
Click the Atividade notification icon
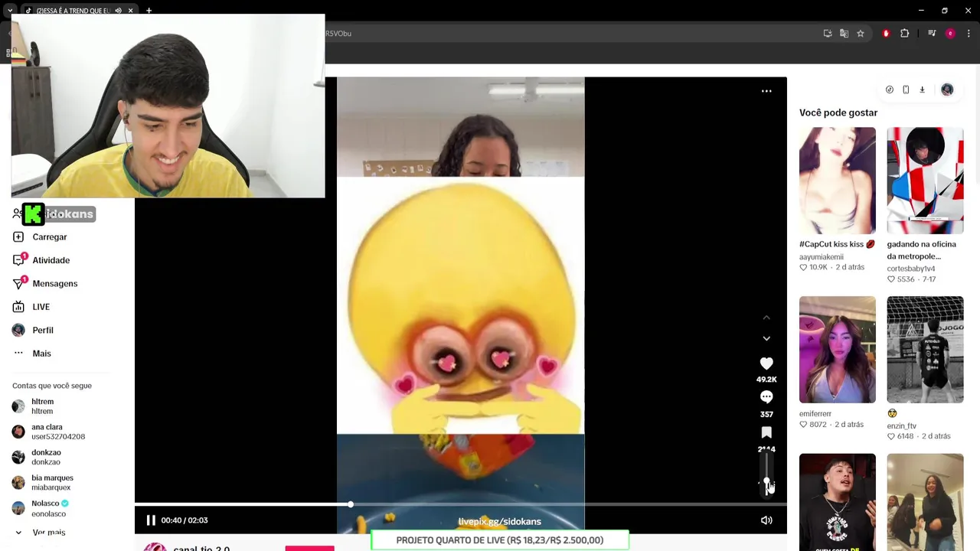pos(18,260)
